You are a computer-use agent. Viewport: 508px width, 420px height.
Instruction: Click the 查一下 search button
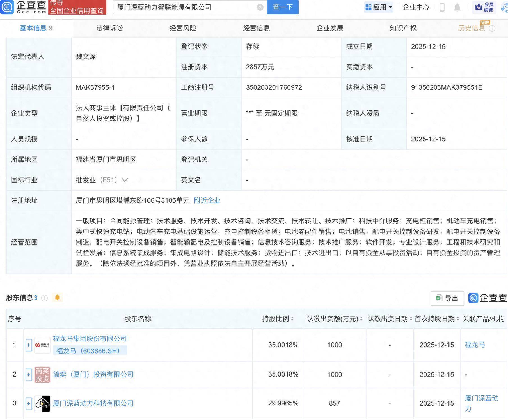pos(282,7)
